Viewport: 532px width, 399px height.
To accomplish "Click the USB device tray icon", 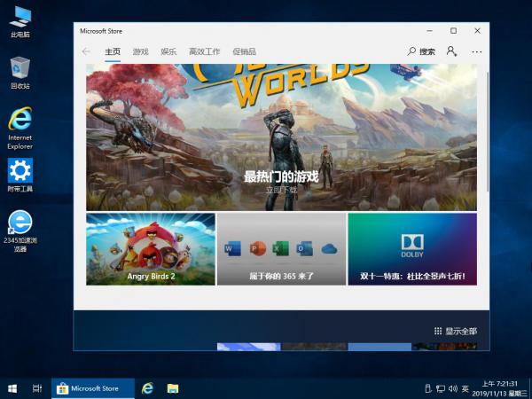I will point(428,388).
